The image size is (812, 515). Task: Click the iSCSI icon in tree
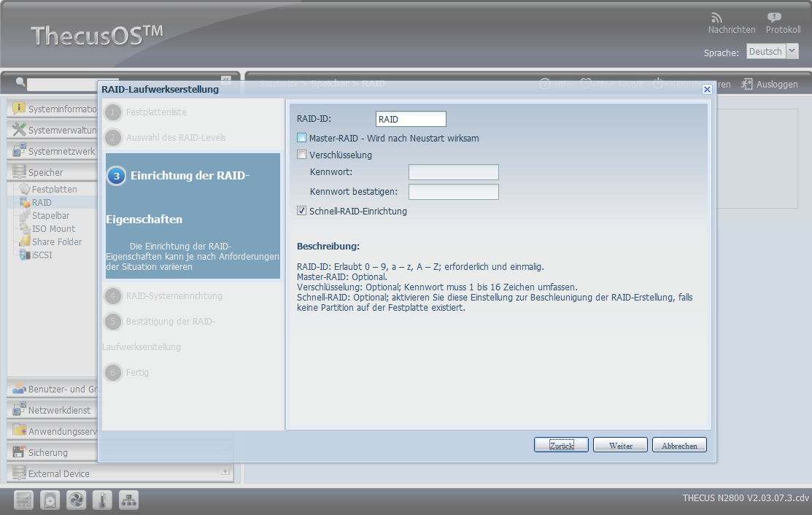point(24,255)
